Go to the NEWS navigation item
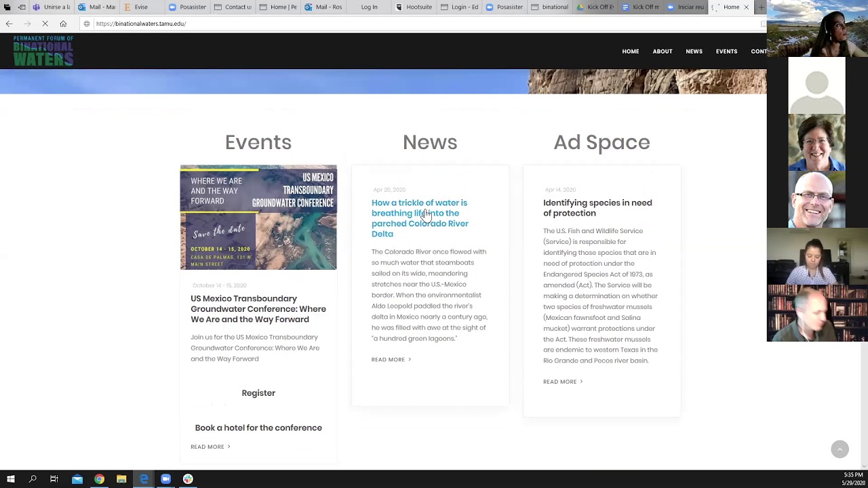 694,52
